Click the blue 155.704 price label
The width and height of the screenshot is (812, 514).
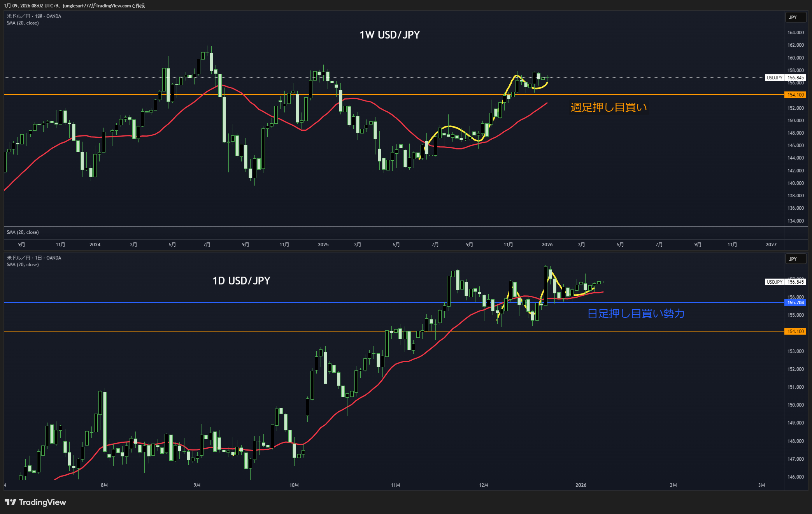(795, 303)
